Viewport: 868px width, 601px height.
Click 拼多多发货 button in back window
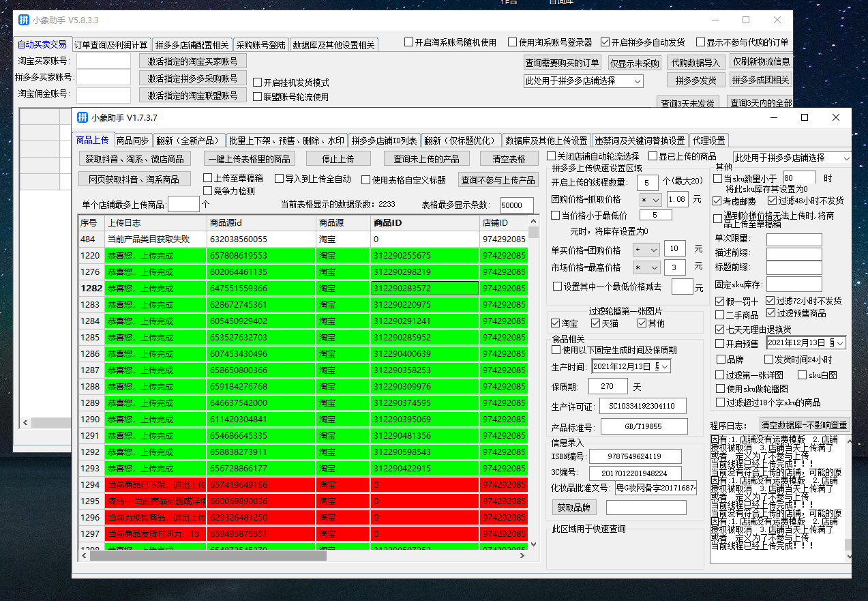click(x=695, y=80)
